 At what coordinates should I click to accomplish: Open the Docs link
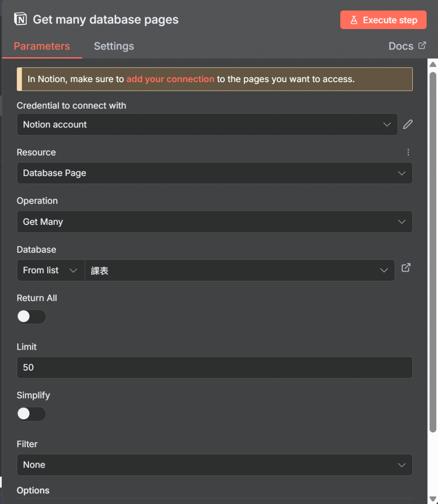(x=407, y=46)
